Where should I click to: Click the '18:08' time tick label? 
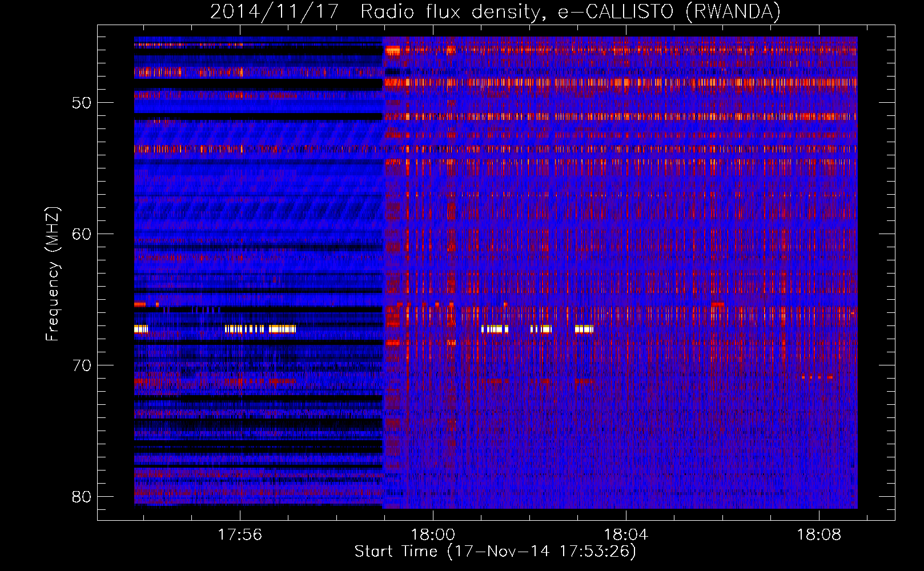(819, 534)
